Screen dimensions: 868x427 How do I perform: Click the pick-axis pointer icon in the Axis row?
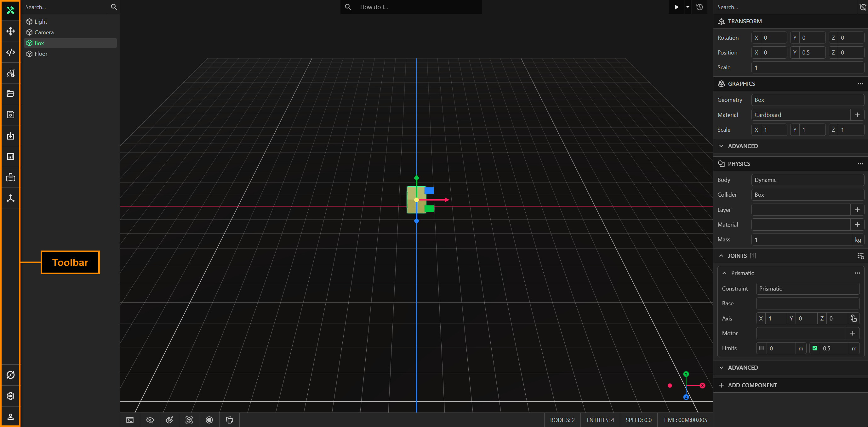pyautogui.click(x=854, y=319)
